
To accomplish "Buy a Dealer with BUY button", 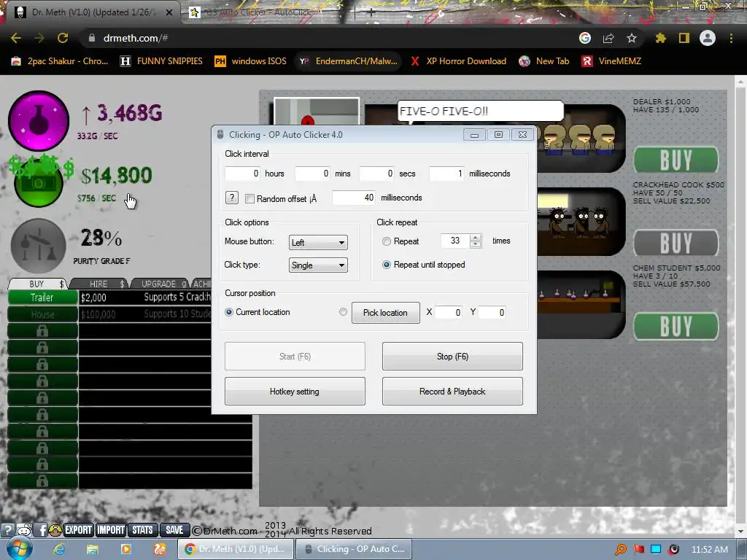I will (x=676, y=160).
